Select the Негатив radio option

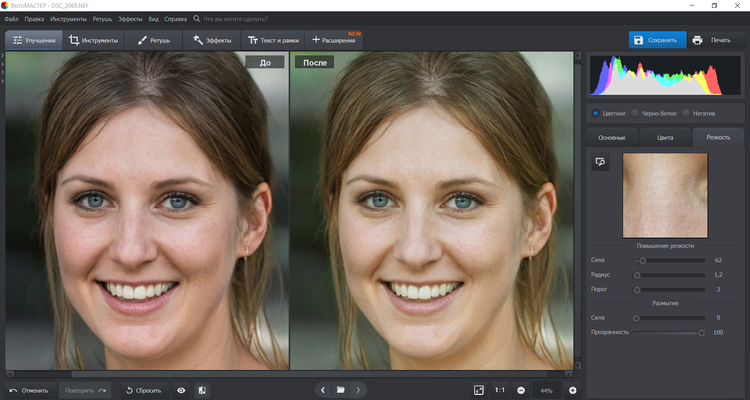point(687,113)
